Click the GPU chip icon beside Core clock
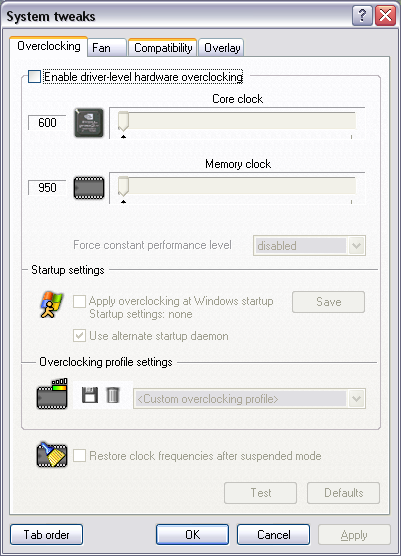The height and width of the screenshot is (556, 401). pyautogui.click(x=89, y=123)
